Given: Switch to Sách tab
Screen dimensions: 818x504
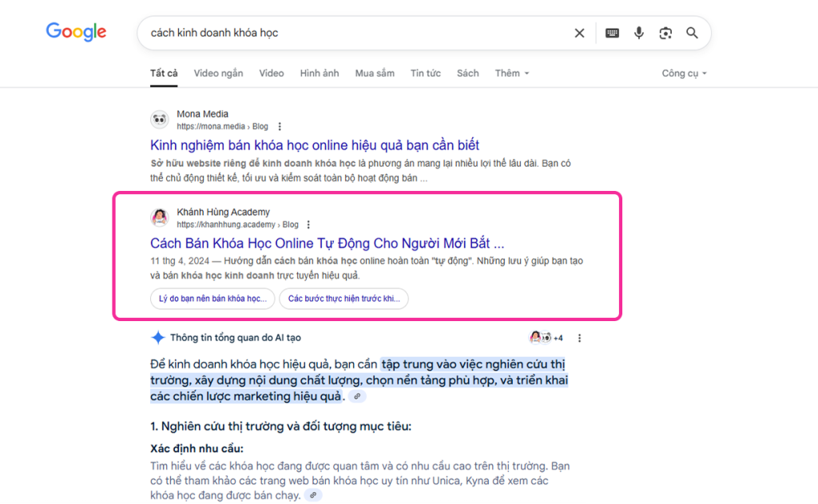Looking at the screenshot, I should [x=467, y=73].
